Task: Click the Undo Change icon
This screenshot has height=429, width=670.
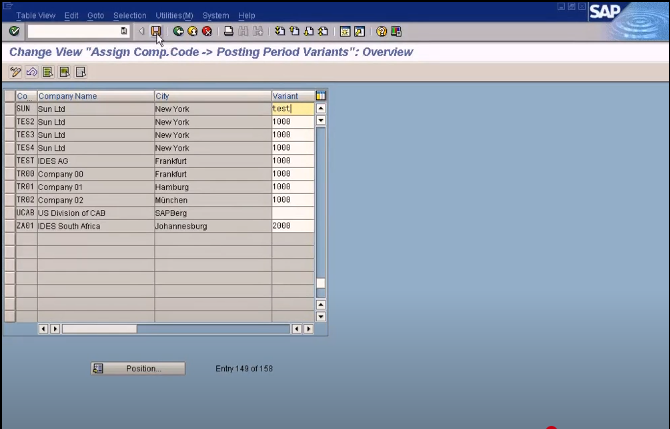Action: 32,72
